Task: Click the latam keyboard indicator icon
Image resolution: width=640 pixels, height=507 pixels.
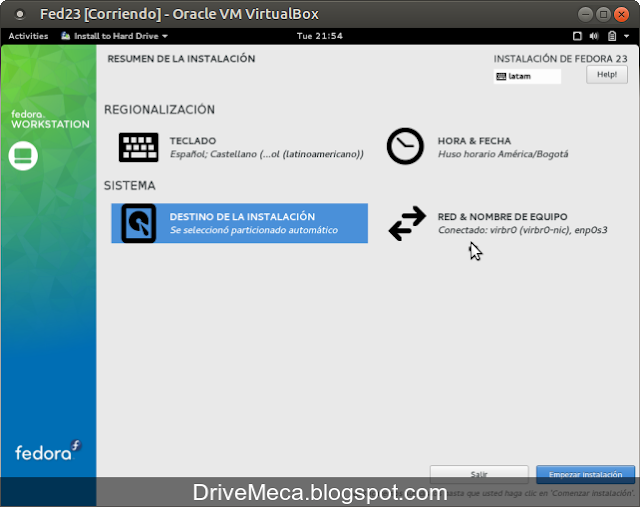Action: [x=501, y=76]
